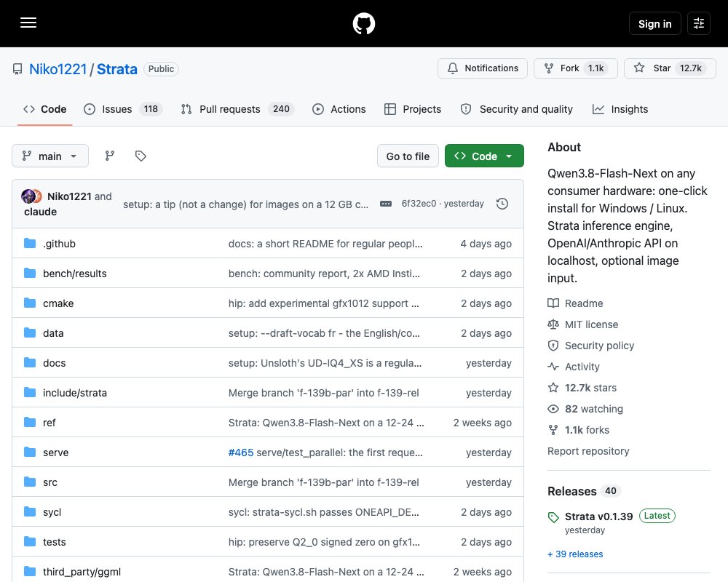The height and width of the screenshot is (582, 728).
Task: Open the Projects tab
Action: click(413, 109)
